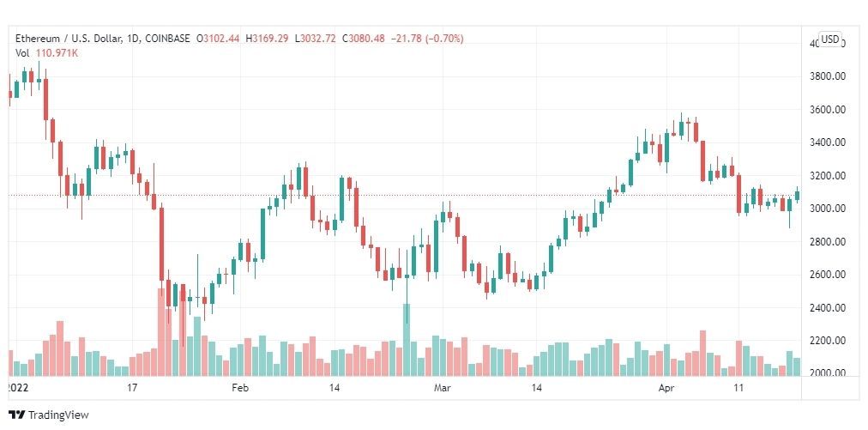Click the Vol 110.971K indicator label
The height and width of the screenshot is (430, 868).
(x=46, y=53)
